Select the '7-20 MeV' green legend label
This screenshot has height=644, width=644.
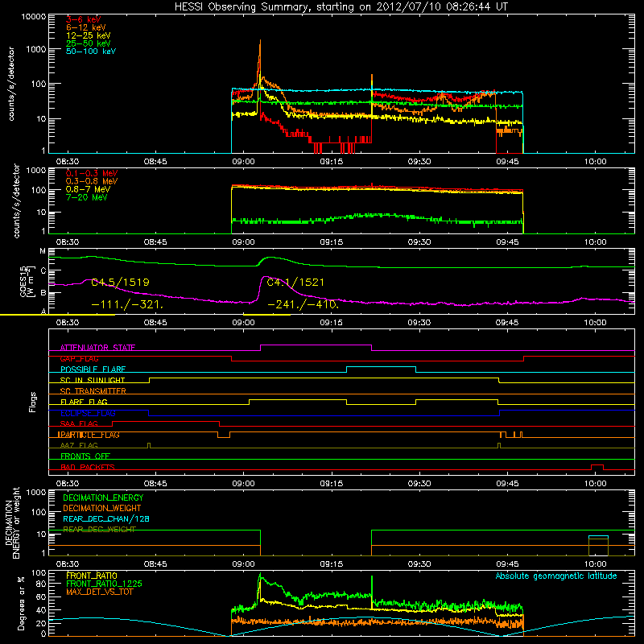(86, 197)
